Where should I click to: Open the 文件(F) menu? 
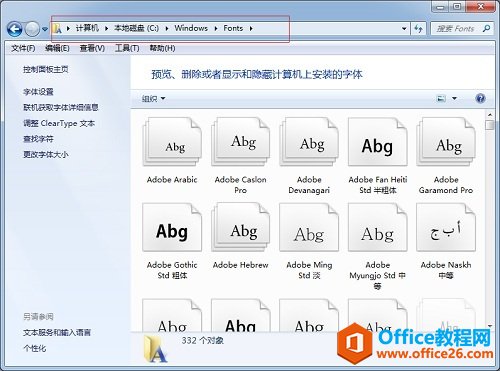coord(23,48)
